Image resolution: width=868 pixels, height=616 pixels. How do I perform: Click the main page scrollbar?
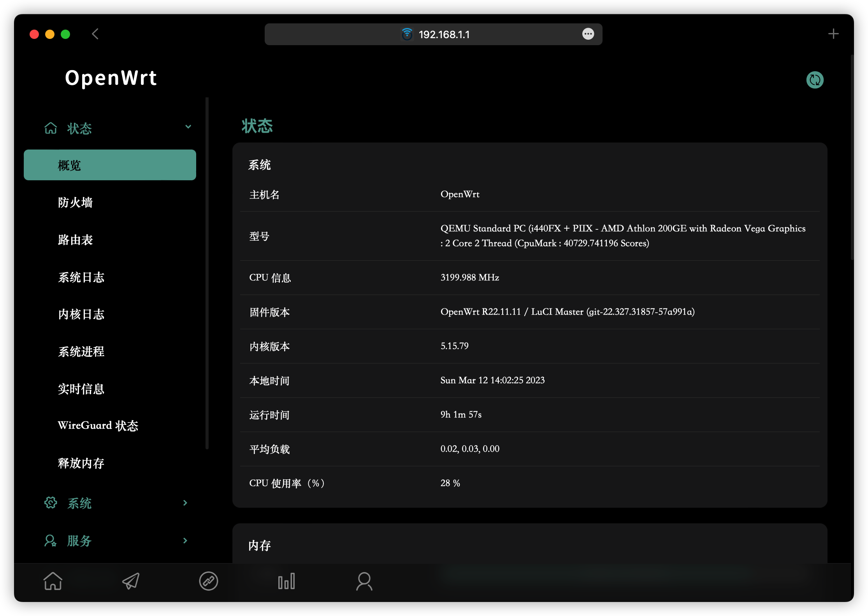click(x=852, y=158)
